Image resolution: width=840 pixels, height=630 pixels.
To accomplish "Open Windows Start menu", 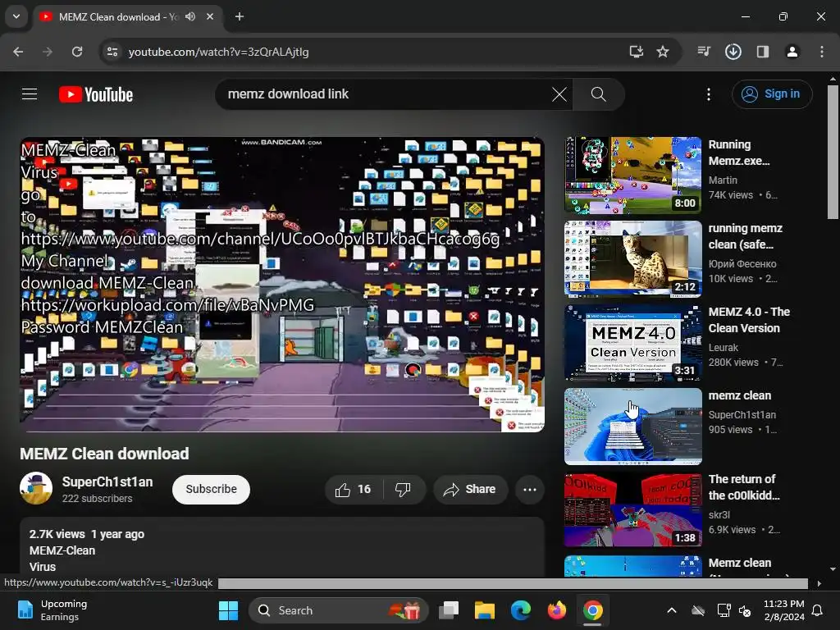I will point(228,610).
